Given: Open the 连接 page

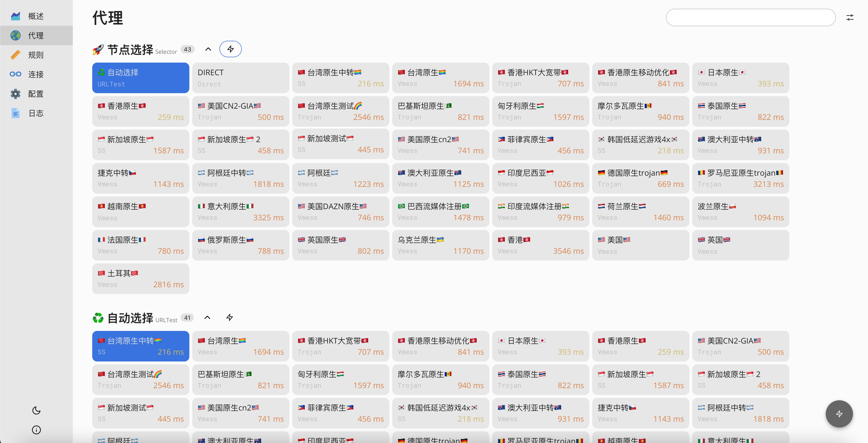Looking at the screenshot, I should coord(36,74).
